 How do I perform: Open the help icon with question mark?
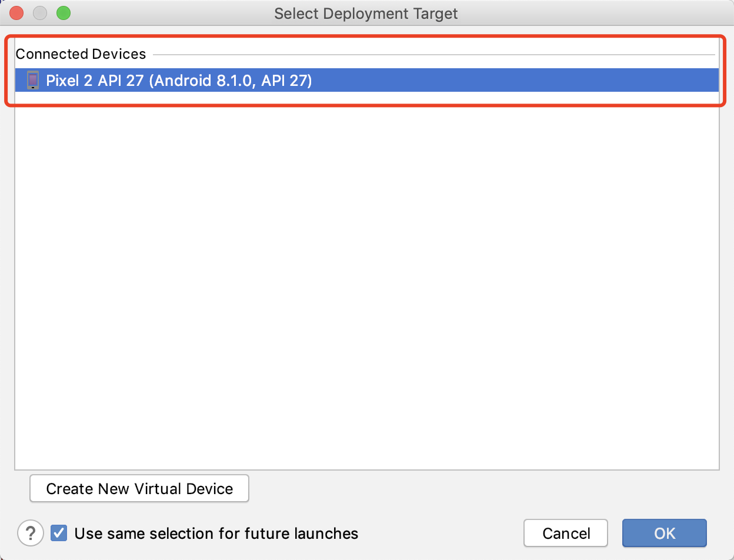[x=30, y=533]
